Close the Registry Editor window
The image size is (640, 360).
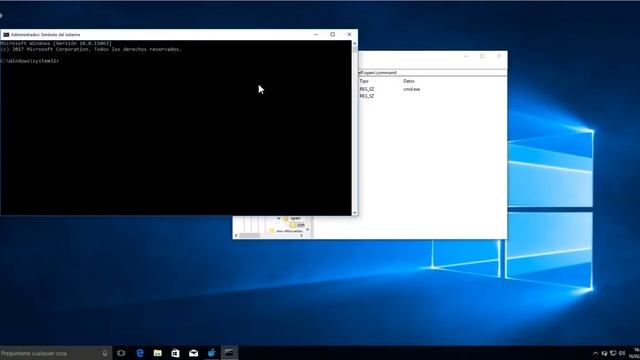tap(499, 56)
